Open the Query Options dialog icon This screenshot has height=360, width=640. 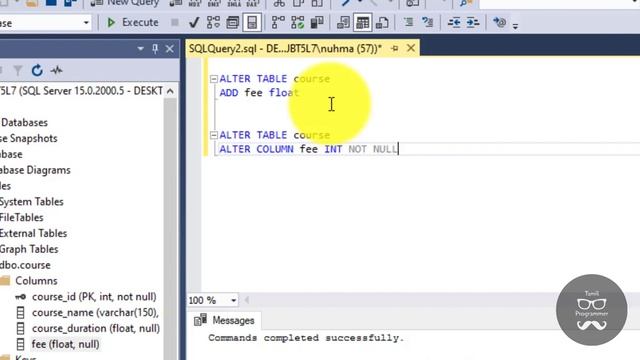coord(233,22)
